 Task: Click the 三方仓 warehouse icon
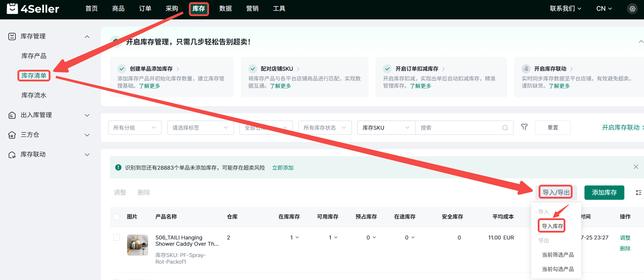point(12,135)
